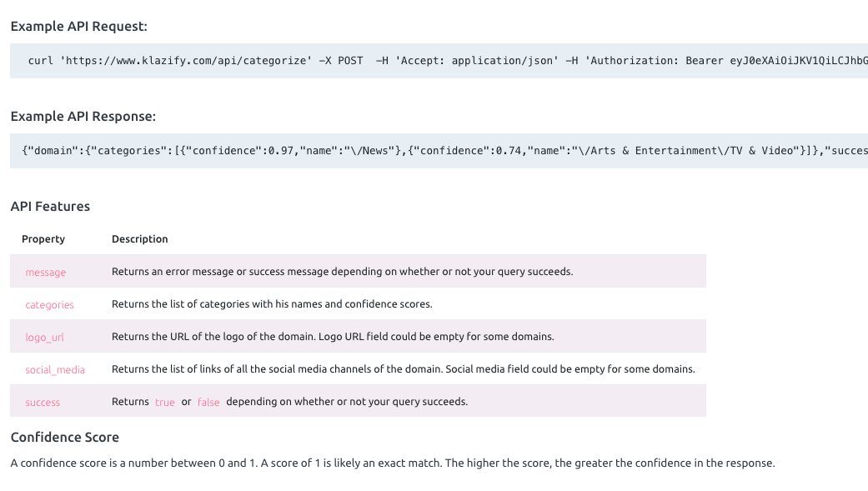Select the social_media property name
Screen dimensions: 868x491
click(x=55, y=370)
